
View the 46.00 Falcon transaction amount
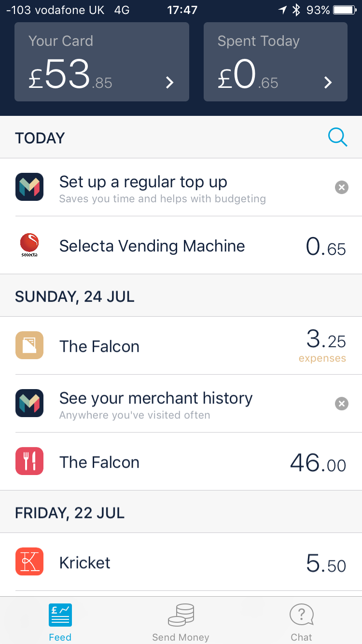coord(318,462)
